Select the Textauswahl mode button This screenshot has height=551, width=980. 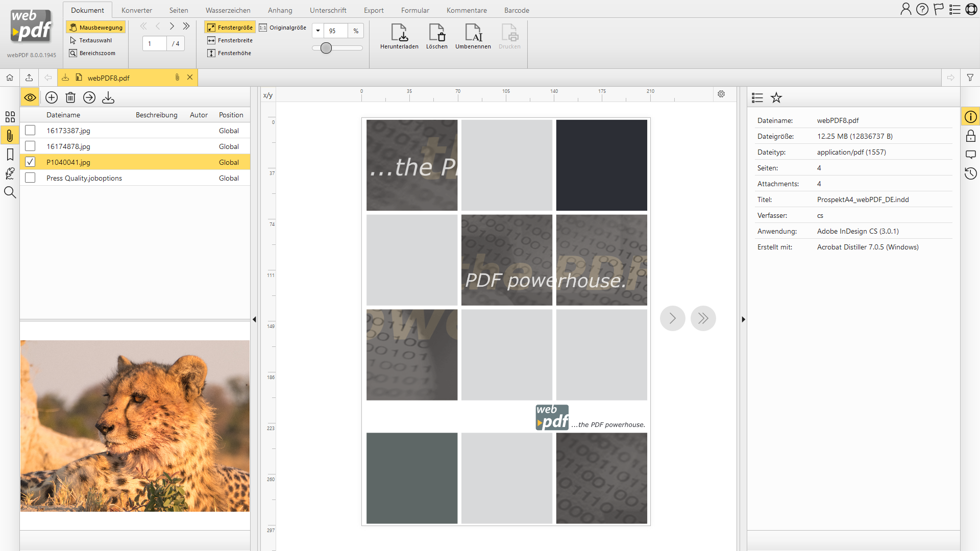[x=95, y=40]
